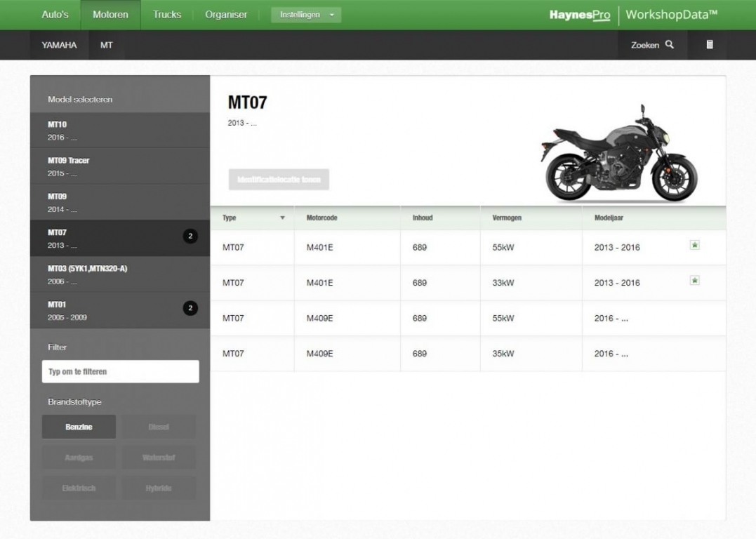Image resolution: width=756 pixels, height=539 pixels.
Task: Click the green star icon in the 33kW row
Action: point(694,280)
